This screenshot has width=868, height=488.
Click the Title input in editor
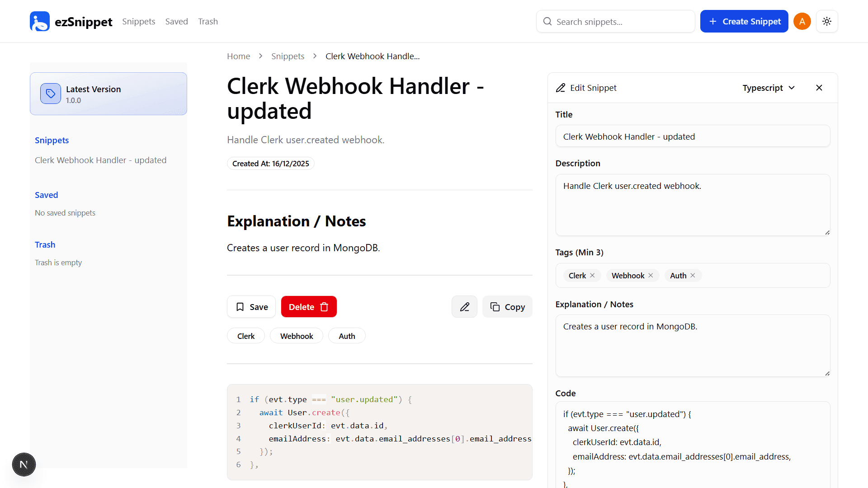[x=692, y=136]
